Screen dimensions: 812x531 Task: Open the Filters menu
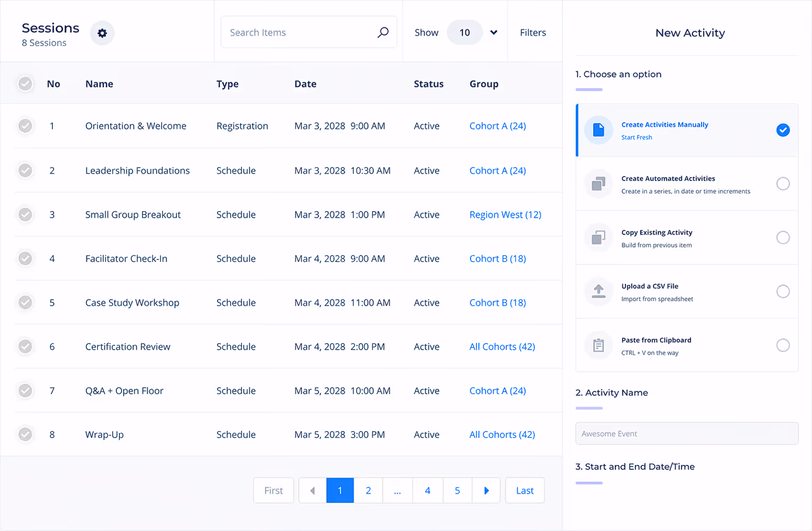[x=533, y=32]
